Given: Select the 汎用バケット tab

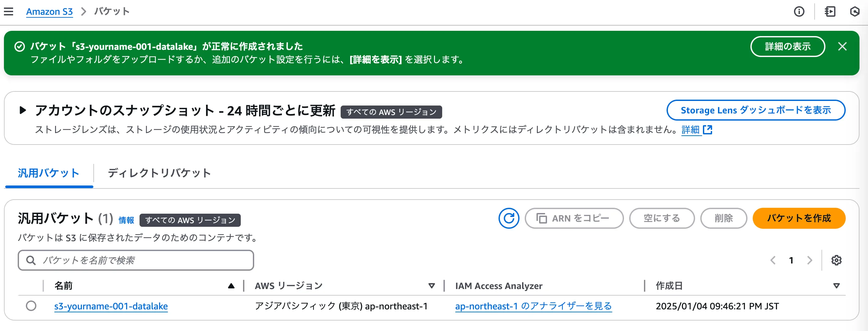Looking at the screenshot, I should (x=48, y=173).
